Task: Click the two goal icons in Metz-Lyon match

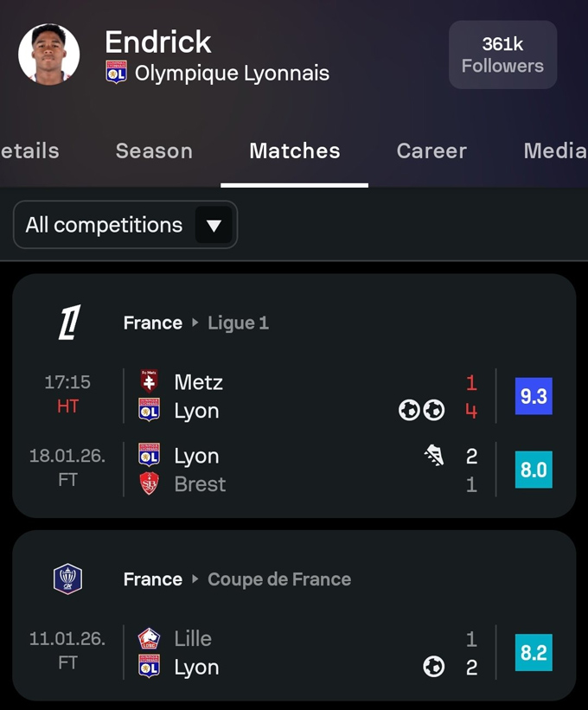Action: [x=422, y=410]
